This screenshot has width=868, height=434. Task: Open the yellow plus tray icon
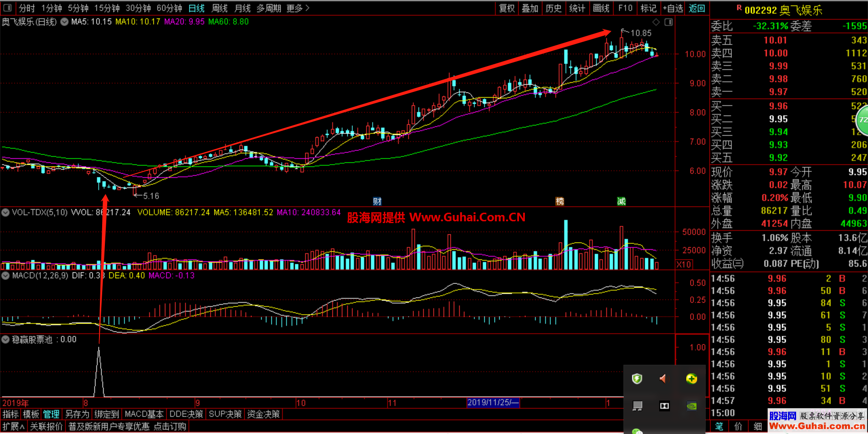[x=691, y=379]
